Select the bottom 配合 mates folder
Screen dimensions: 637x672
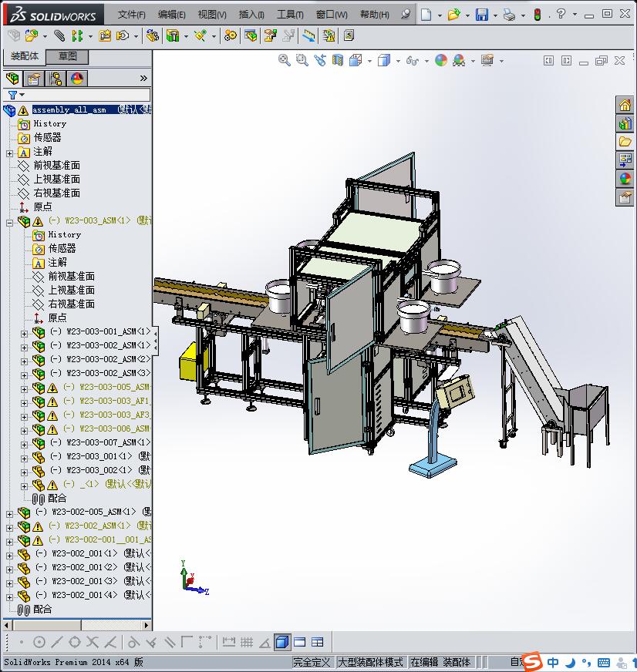[x=42, y=610]
